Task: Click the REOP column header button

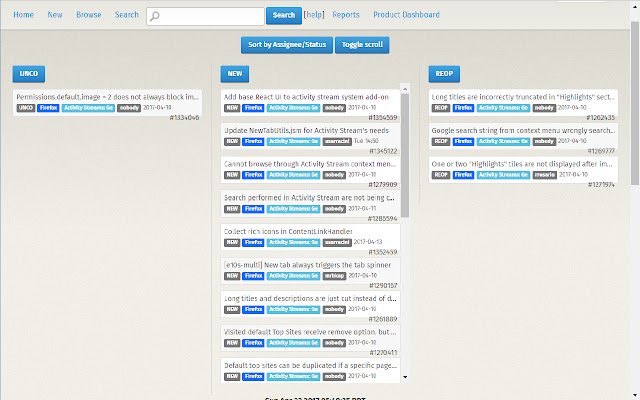Action: pyautogui.click(x=444, y=74)
